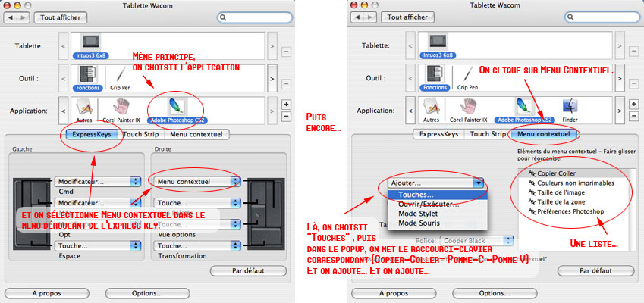The image size is (644, 303).
Task: Select Couleurs non imprimables list entry
Action: (x=573, y=183)
